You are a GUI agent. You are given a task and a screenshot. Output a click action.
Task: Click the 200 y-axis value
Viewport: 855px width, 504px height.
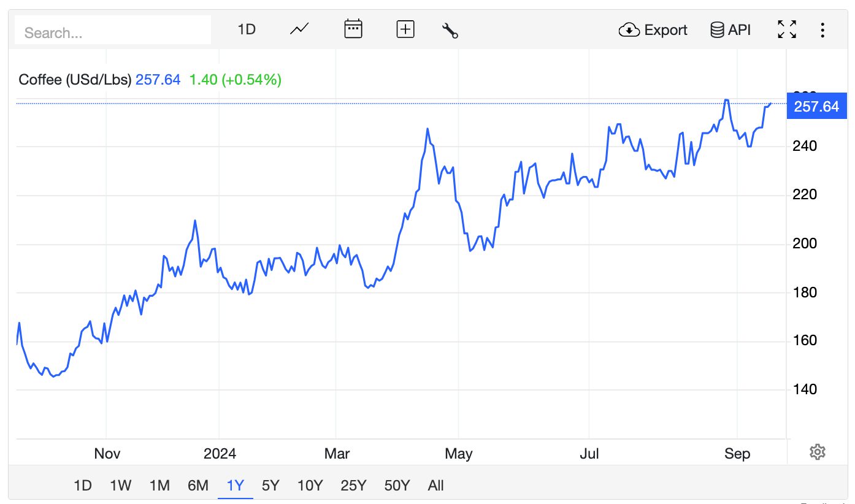(805, 243)
